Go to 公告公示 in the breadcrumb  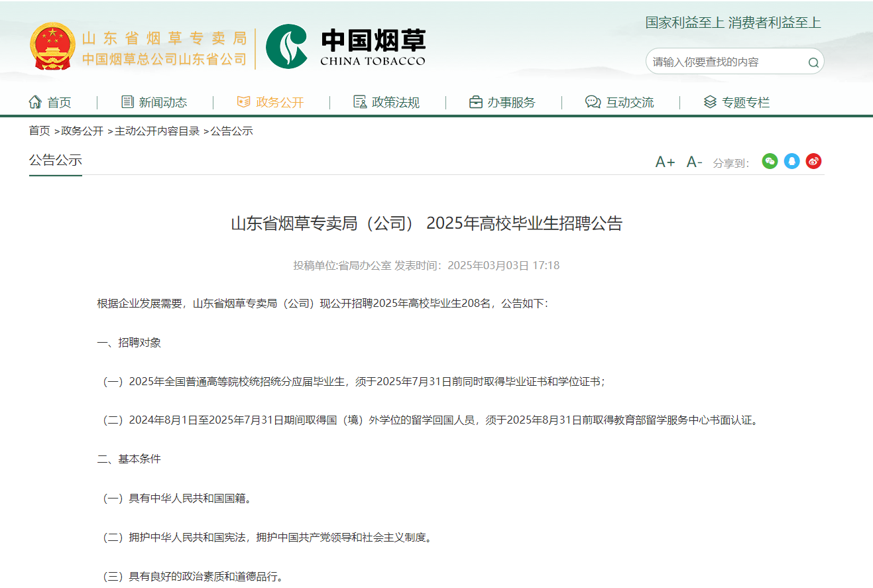232,131
